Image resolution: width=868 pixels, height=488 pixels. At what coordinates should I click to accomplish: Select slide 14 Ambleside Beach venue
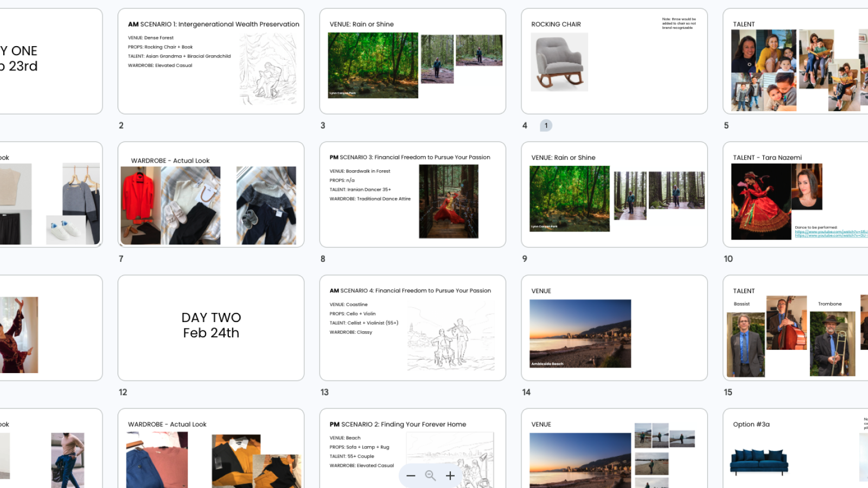pyautogui.click(x=614, y=328)
